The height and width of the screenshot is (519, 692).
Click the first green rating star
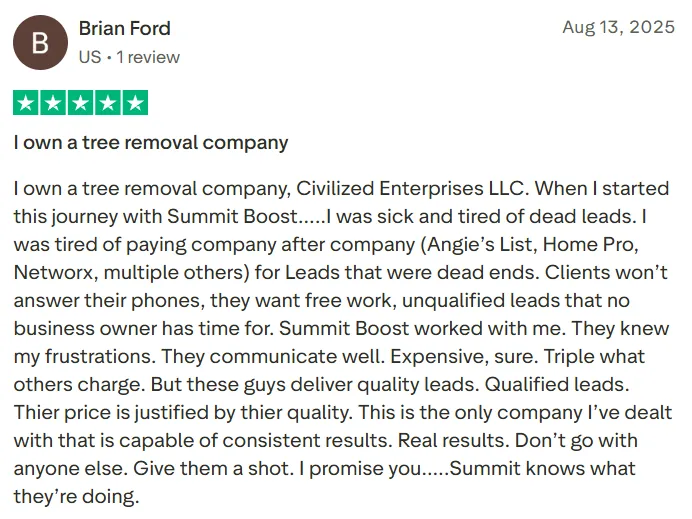coord(26,103)
